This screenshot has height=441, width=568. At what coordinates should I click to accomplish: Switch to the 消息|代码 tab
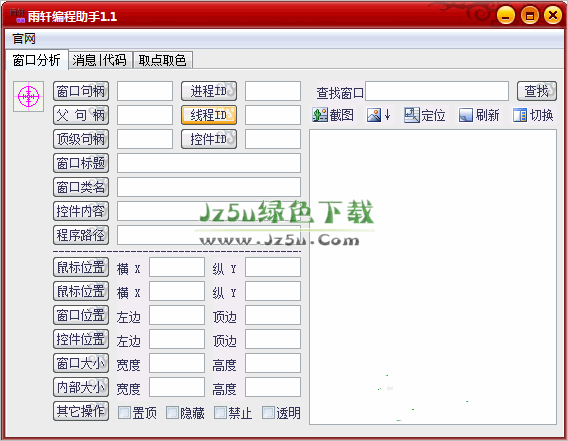tap(100, 60)
